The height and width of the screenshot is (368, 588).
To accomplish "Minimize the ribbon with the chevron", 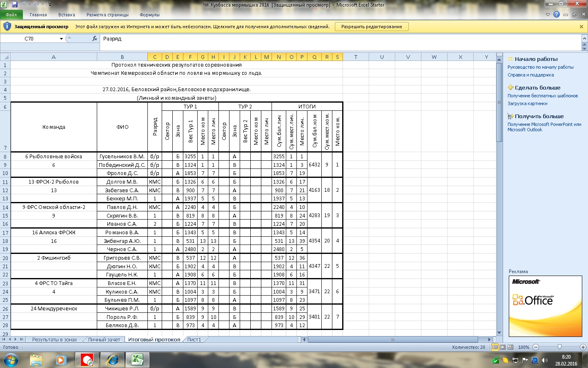I will (x=548, y=15).
